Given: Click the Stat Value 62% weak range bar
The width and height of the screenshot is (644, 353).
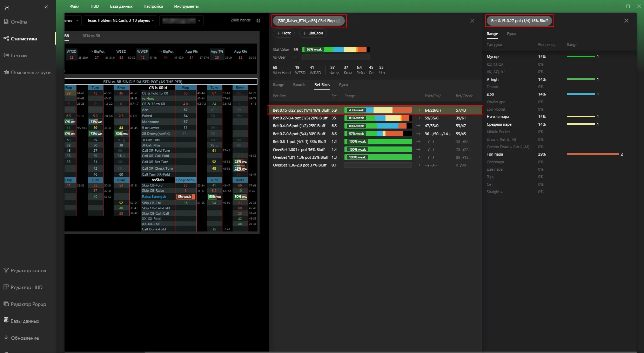Looking at the screenshot, I should pos(336,50).
